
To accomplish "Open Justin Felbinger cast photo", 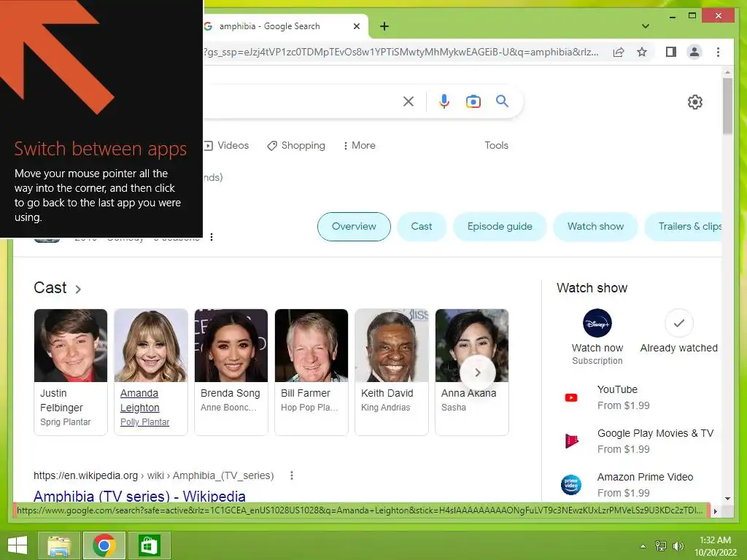I will click(x=71, y=345).
